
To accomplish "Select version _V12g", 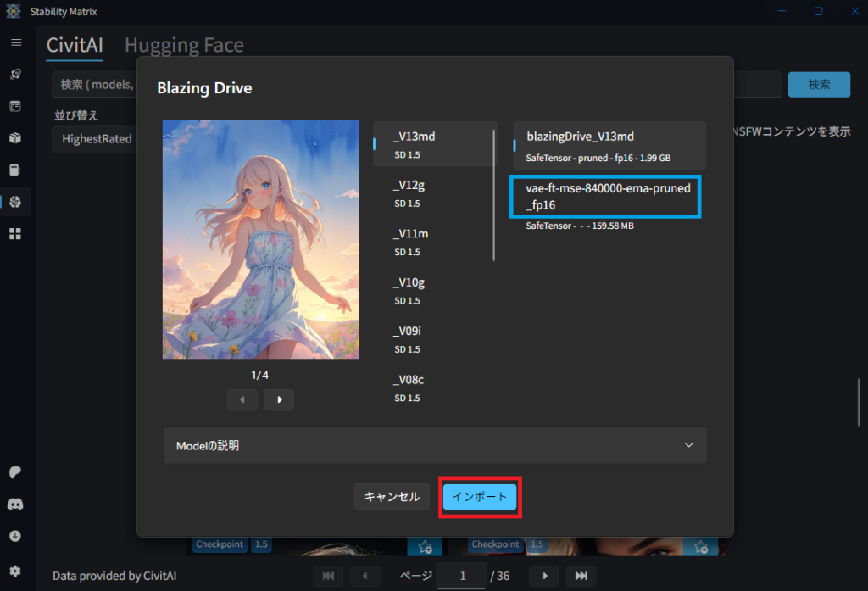I will tap(435, 192).
